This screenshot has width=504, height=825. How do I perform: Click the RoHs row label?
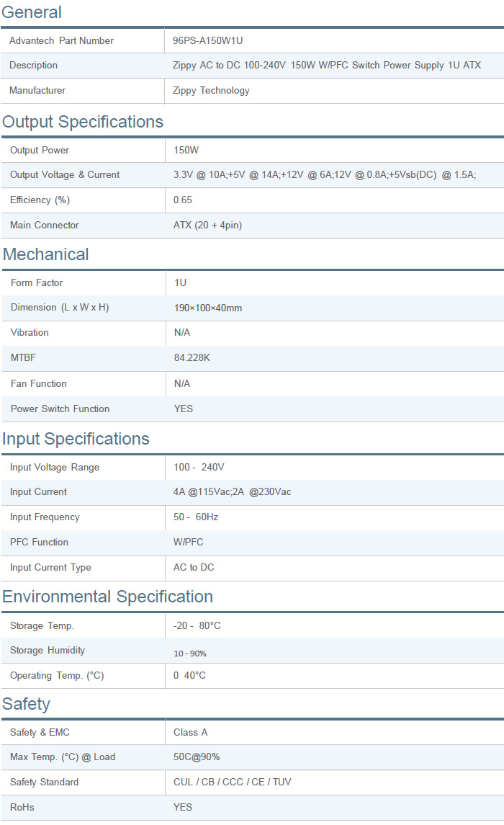tap(22, 808)
